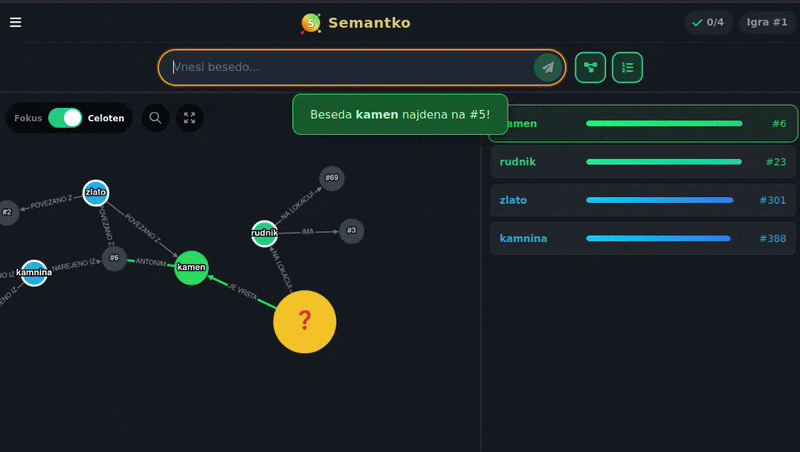Dismiss the 'Beseda kamen najdena' notification
The height and width of the screenshot is (452, 800).
click(x=399, y=115)
